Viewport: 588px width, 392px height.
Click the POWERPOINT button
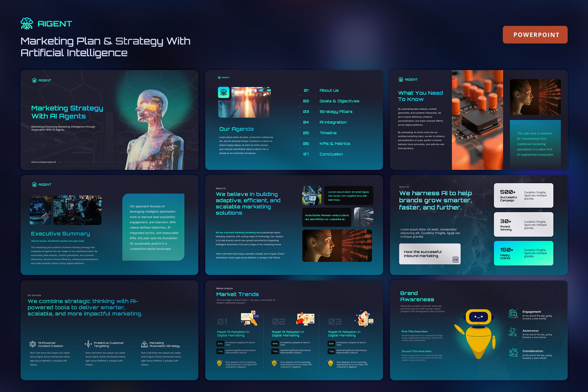coord(535,35)
